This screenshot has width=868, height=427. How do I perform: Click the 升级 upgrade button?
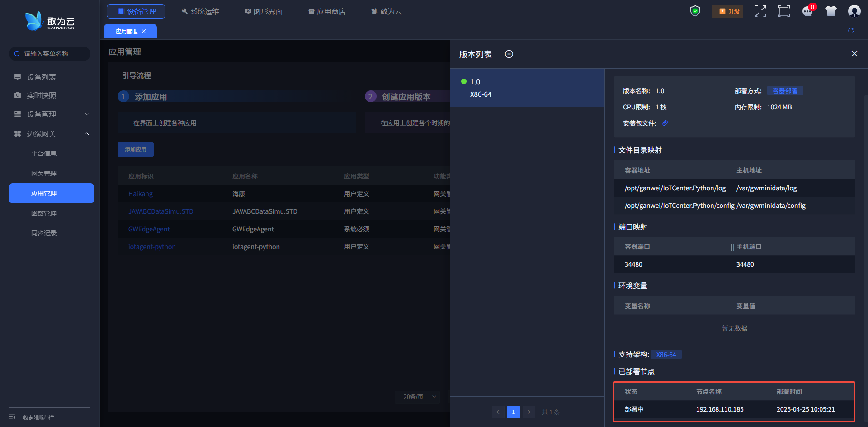[728, 11]
